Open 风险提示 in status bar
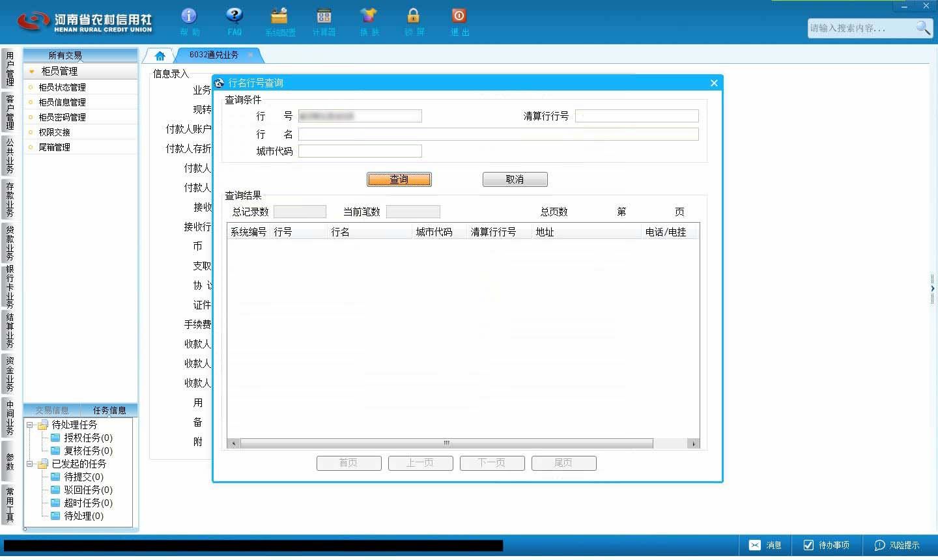The image size is (938, 560). coord(897,545)
